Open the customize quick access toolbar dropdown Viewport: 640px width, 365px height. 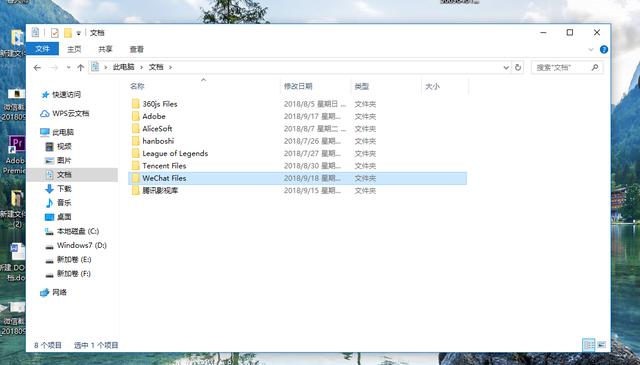78,33
